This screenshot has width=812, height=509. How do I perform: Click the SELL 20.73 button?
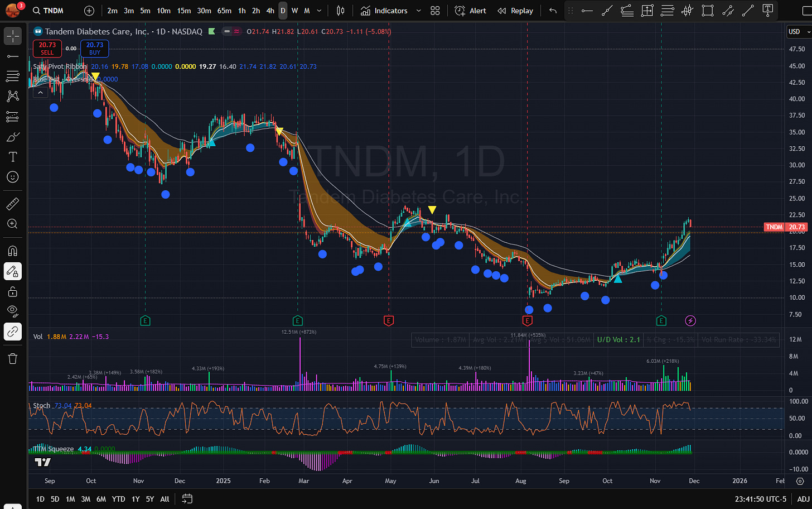47,49
